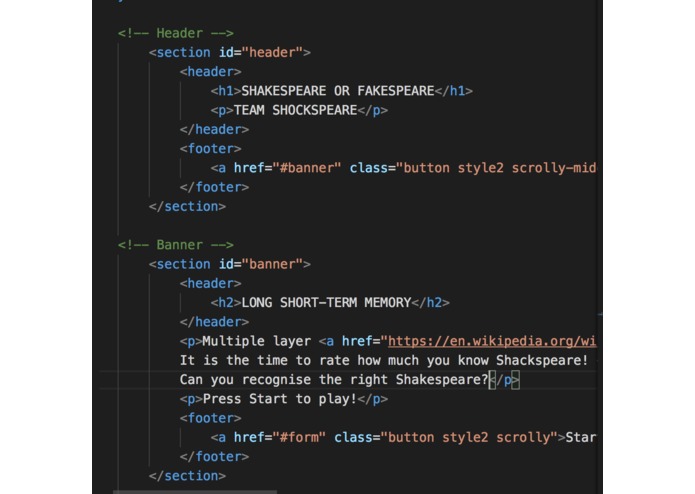Viewport: 695px width, 494px height.
Task: Click the section id="banner" opening tag
Action: (x=230, y=264)
